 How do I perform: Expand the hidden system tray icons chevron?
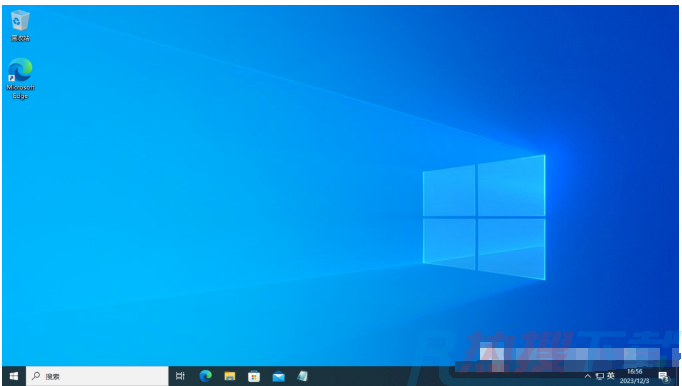588,376
